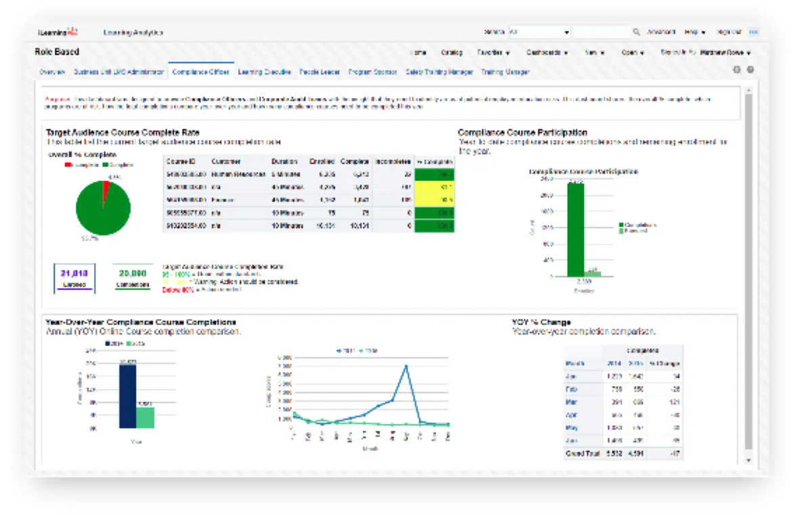Click the Incompletes column header
Viewport: 812px width, 516px height.
392,162
